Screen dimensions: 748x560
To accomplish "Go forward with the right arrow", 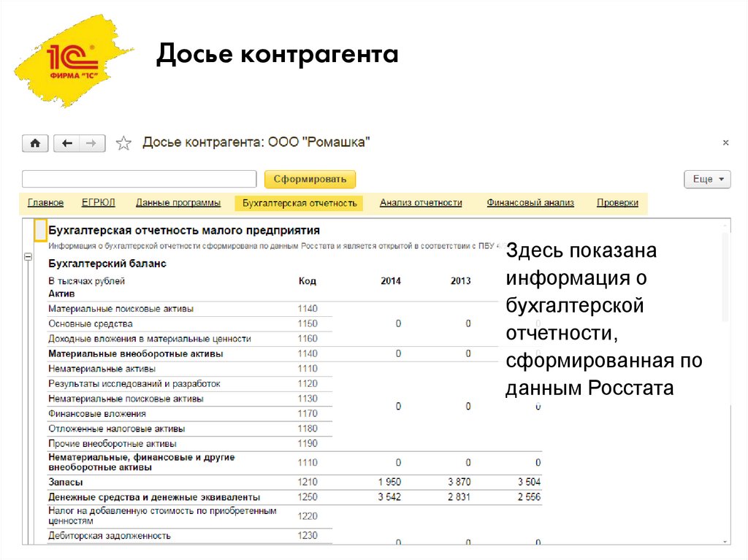I will [x=92, y=143].
